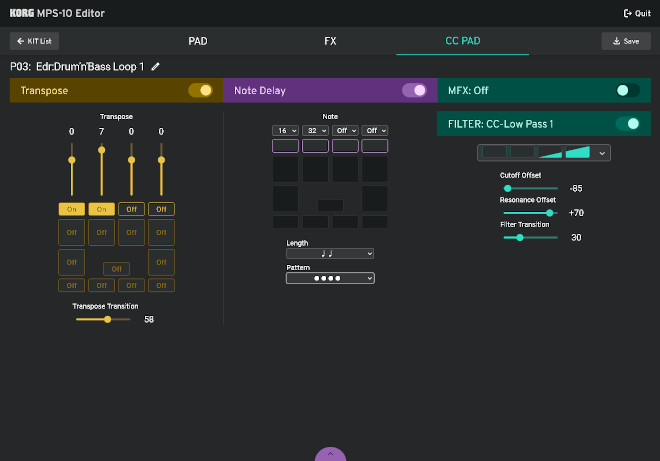Open the first Note dropdown set to 16
This screenshot has width=660, height=461.
[x=285, y=131]
